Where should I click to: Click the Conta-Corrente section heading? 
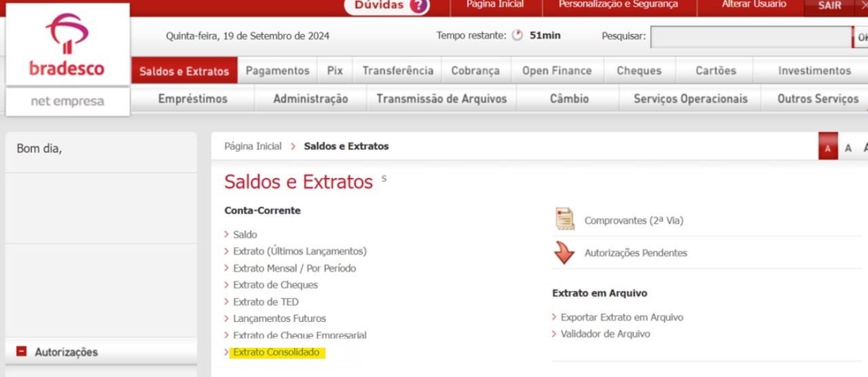pos(262,211)
